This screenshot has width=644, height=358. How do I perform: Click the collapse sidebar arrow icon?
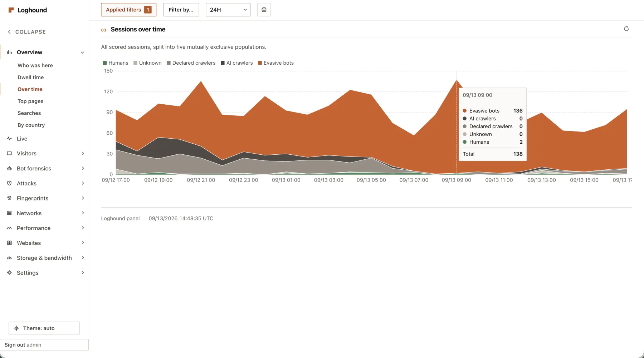[9, 32]
